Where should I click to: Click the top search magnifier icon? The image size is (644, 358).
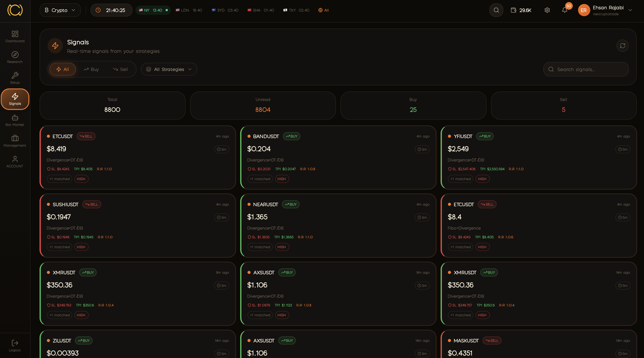[x=496, y=10]
